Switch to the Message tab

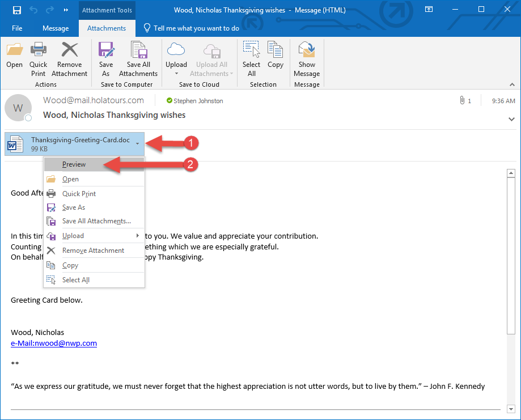pyautogui.click(x=56, y=28)
